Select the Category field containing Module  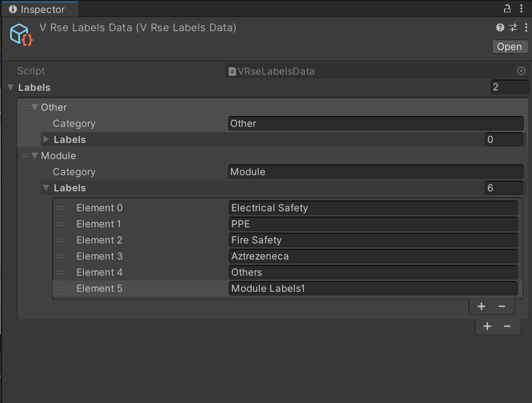376,172
